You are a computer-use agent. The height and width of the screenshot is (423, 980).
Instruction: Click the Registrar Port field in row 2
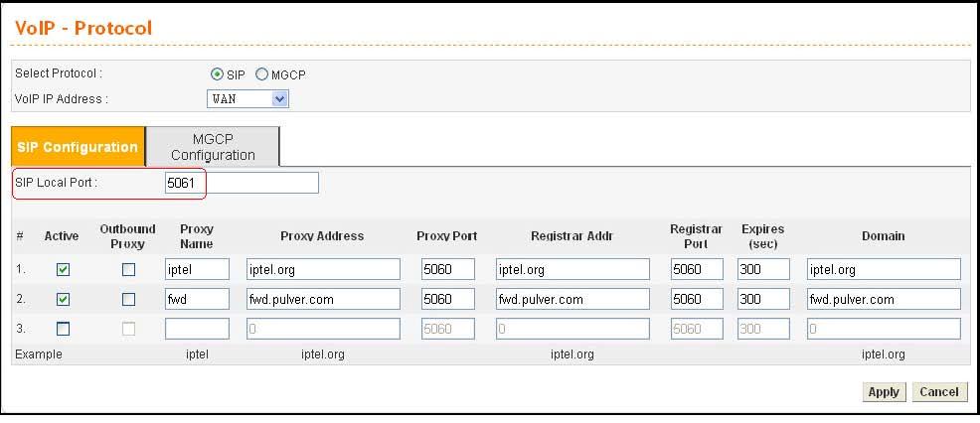point(697,299)
